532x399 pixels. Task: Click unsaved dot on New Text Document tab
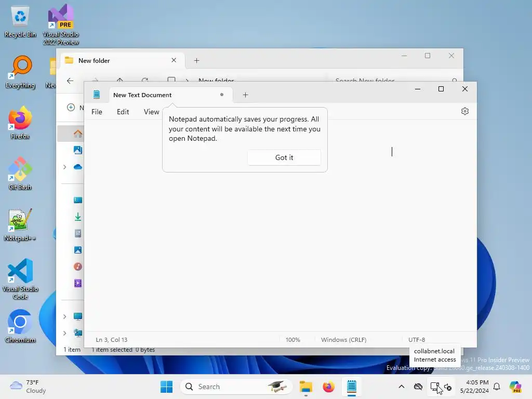point(221,95)
